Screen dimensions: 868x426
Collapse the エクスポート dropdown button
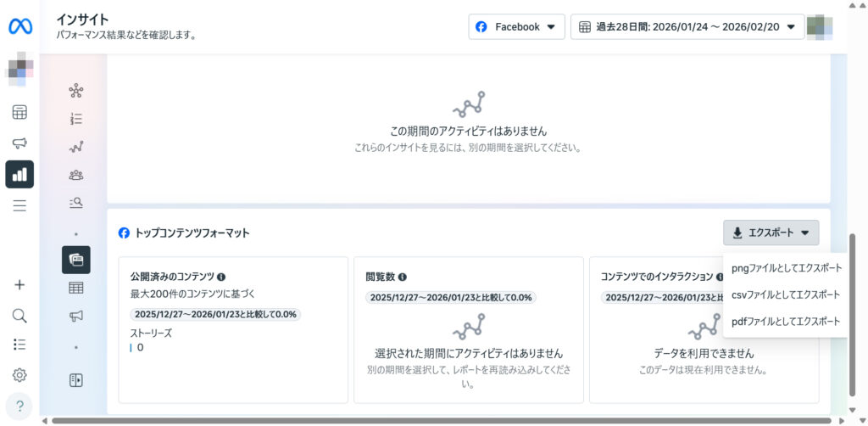[x=771, y=233]
